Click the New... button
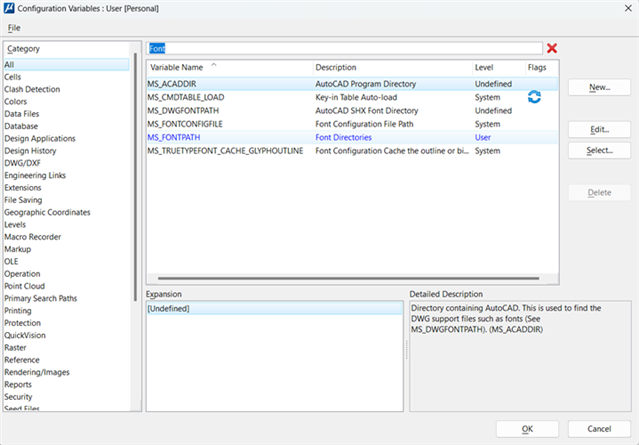Viewport: 639px width, 445px height. [x=599, y=88]
